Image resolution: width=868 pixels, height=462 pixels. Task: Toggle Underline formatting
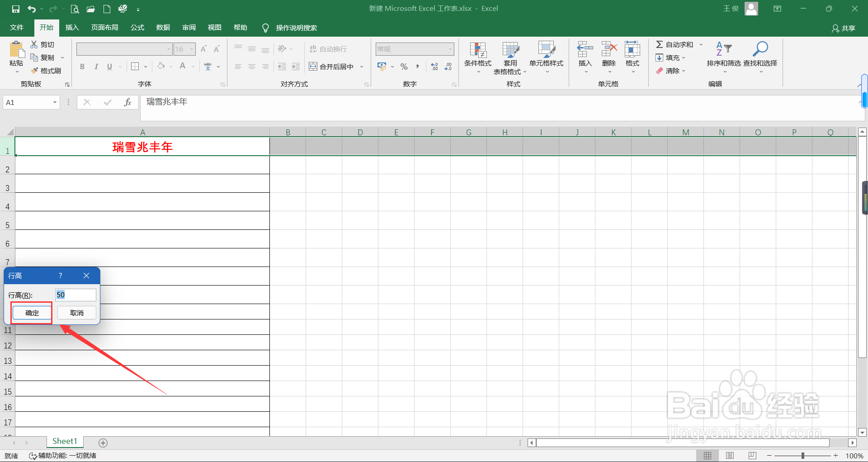[109, 67]
